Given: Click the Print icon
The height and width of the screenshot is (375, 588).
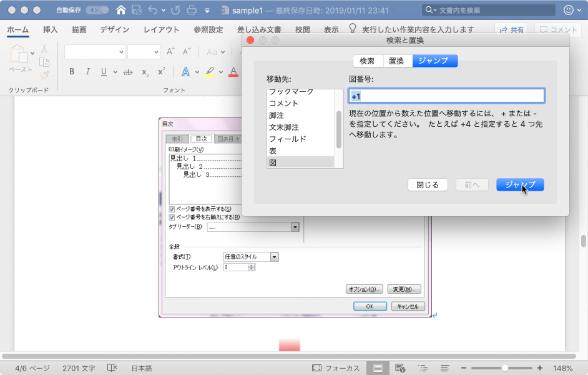Looking at the screenshot, I should (192, 10).
